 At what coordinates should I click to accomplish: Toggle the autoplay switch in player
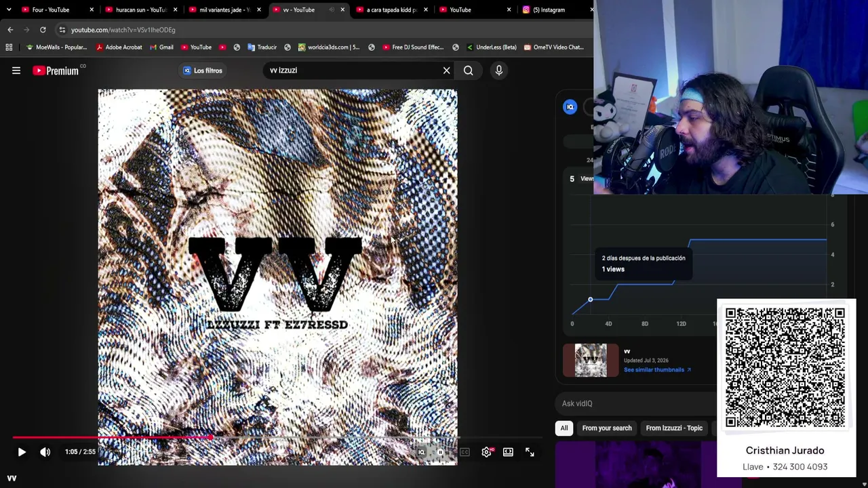[x=440, y=452]
